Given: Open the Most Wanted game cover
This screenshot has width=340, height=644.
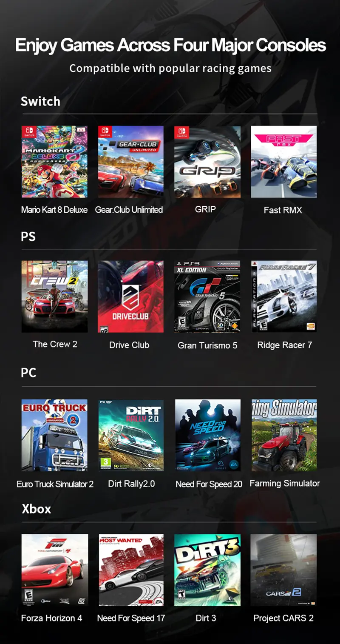Looking at the screenshot, I should 132,570.
